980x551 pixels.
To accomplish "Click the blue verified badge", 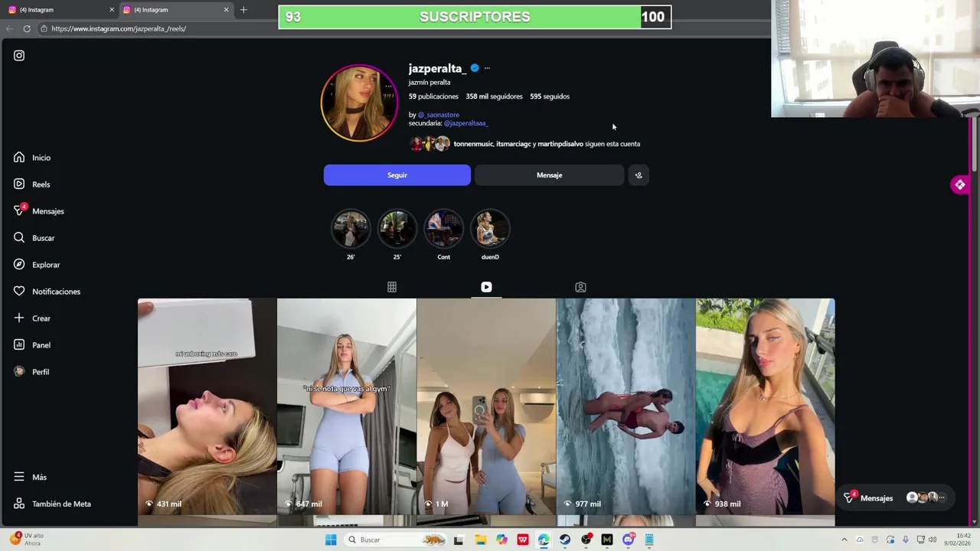I will [x=475, y=68].
